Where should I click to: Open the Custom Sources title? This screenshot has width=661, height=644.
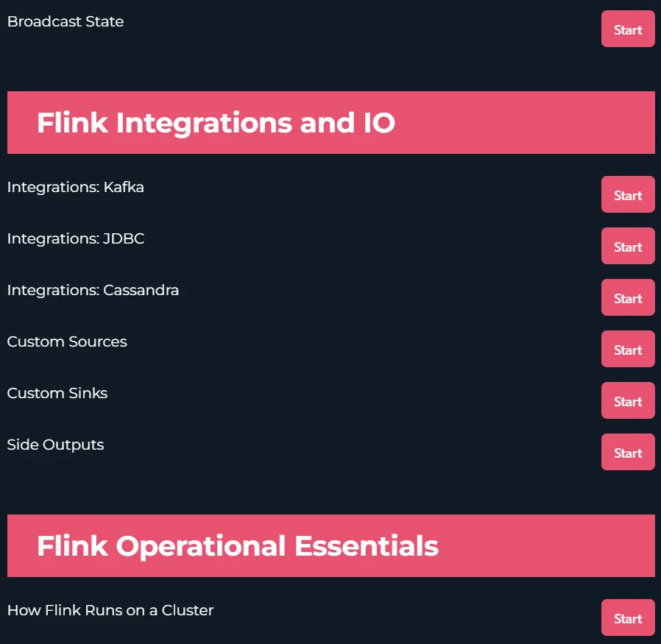pyautogui.click(x=67, y=342)
